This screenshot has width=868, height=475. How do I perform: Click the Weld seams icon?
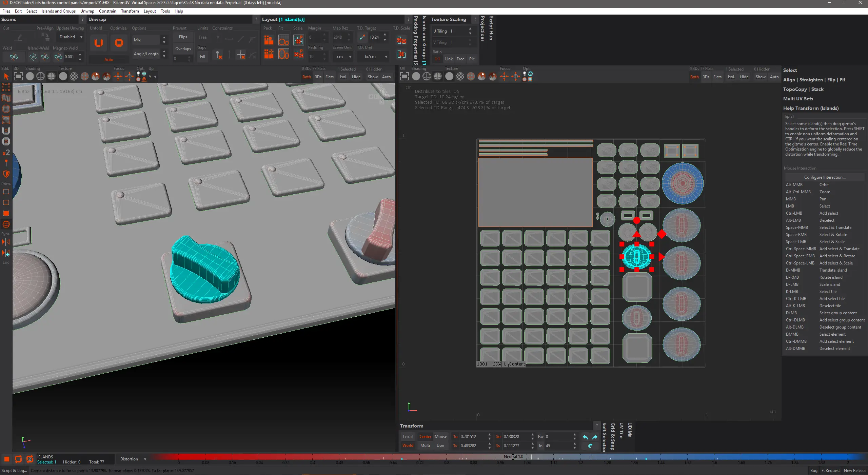(x=14, y=57)
